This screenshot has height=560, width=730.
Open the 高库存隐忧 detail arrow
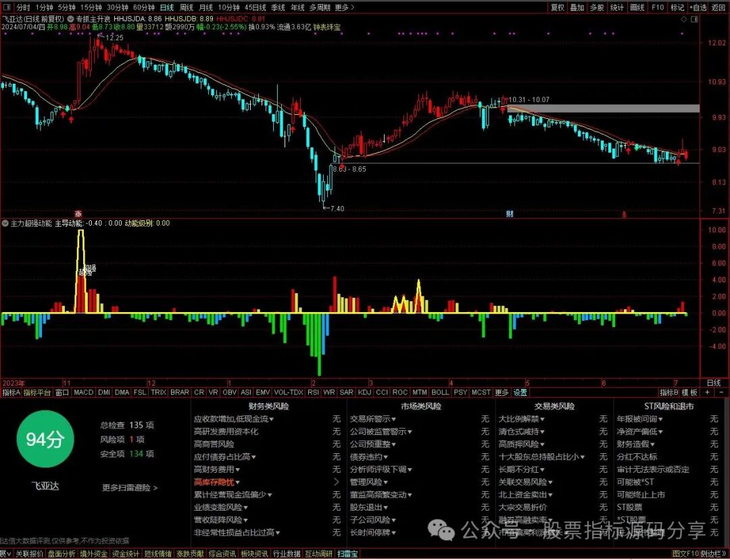[x=336, y=482]
